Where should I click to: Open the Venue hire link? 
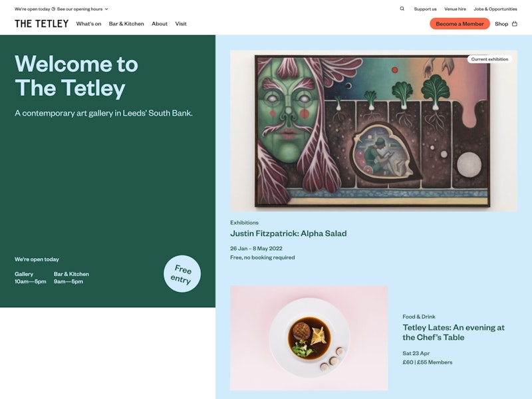pos(455,9)
